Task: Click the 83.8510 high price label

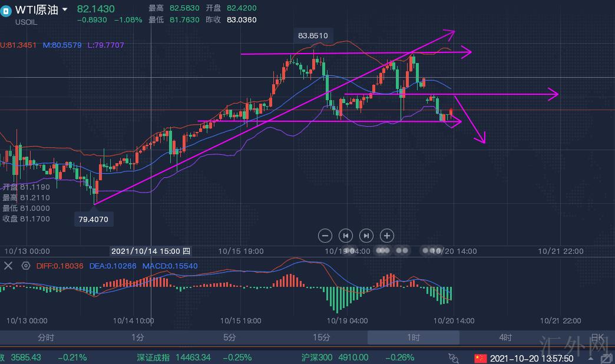Action: click(312, 35)
